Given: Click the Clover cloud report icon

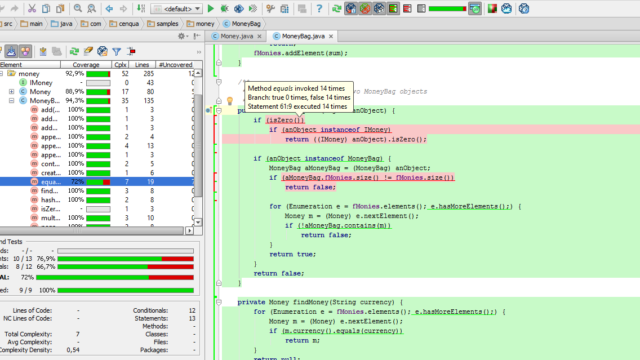Looking at the screenshot, I should coord(507,9).
